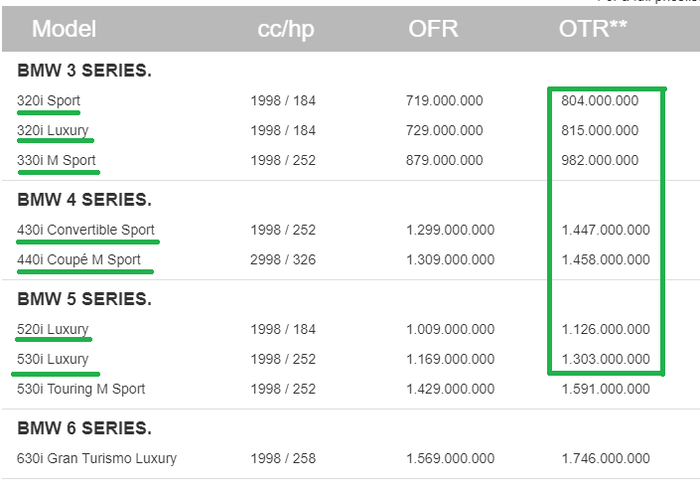Click the OFR column header

[x=433, y=29]
